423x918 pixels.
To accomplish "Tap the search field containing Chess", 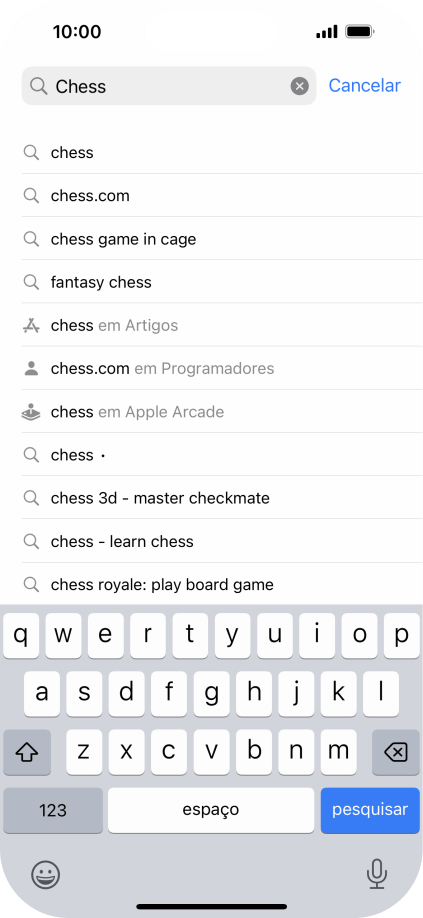I will pyautogui.click(x=168, y=86).
